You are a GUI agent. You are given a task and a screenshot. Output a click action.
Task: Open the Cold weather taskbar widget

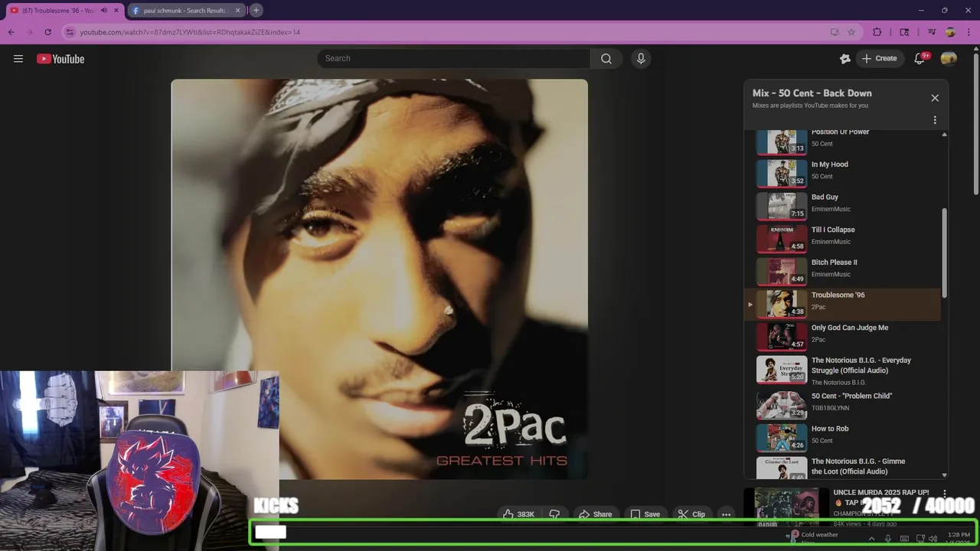(x=814, y=538)
